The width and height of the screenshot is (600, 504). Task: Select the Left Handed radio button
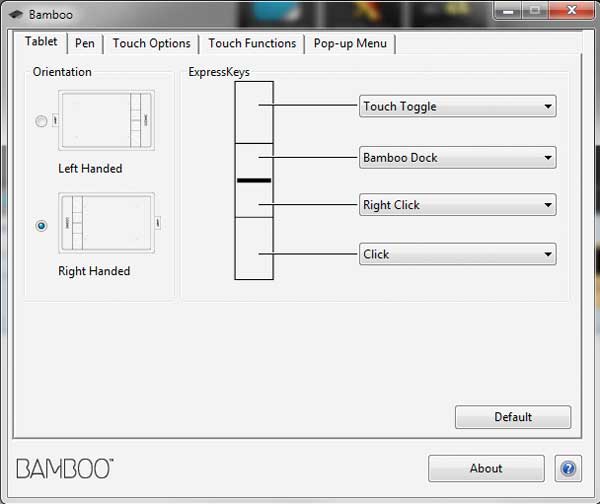[x=41, y=121]
